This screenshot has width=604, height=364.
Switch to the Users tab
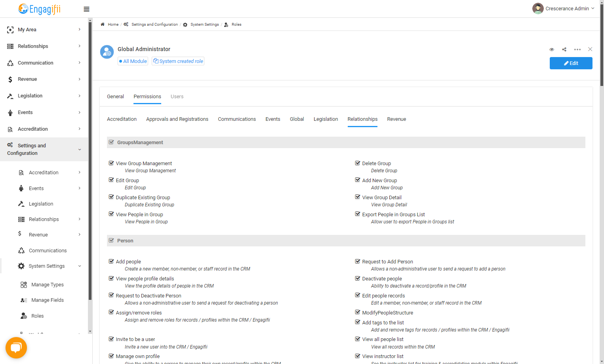click(x=177, y=97)
